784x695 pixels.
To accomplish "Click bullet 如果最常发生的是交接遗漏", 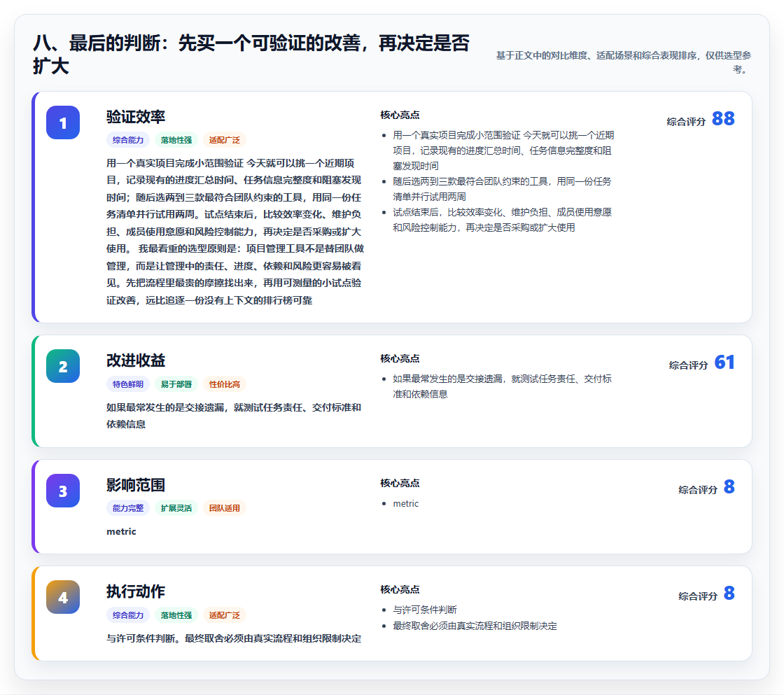I will (x=502, y=386).
